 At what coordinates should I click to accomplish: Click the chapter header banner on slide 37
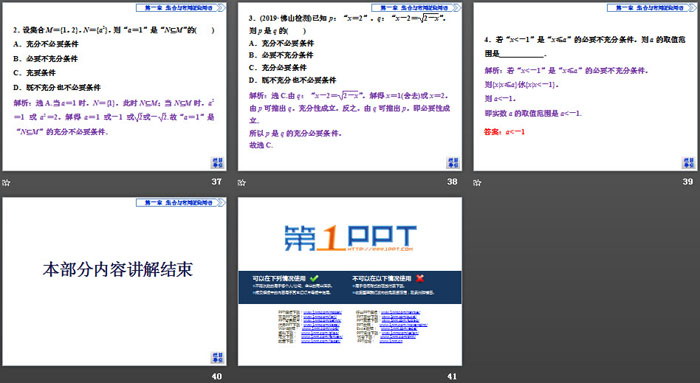(x=181, y=8)
